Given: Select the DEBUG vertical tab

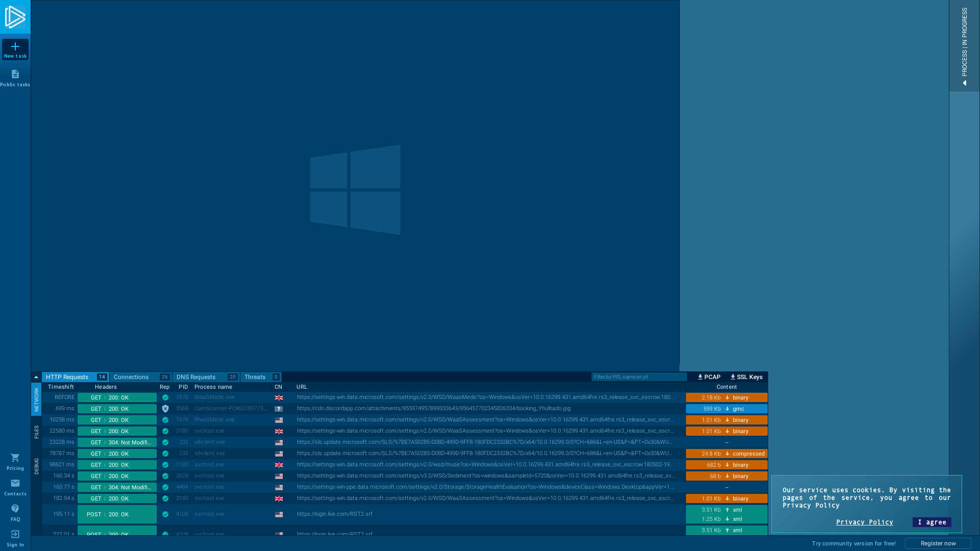Looking at the screenshot, I should [36, 466].
